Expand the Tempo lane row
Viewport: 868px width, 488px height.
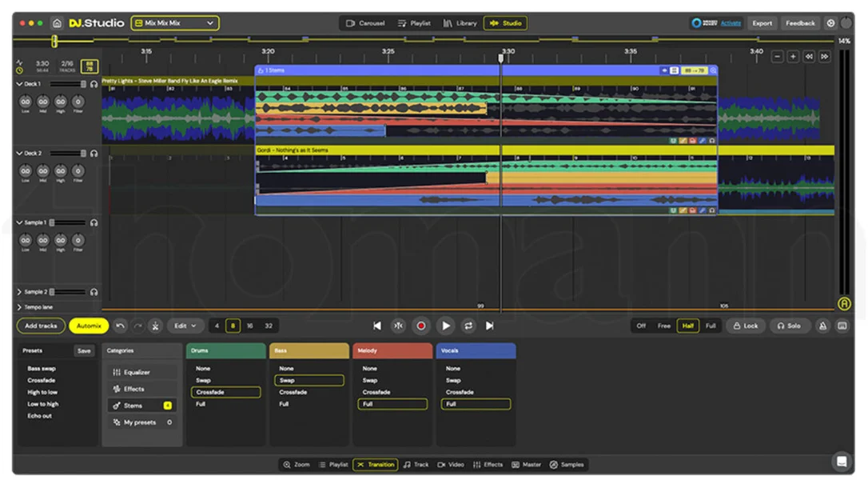19,307
